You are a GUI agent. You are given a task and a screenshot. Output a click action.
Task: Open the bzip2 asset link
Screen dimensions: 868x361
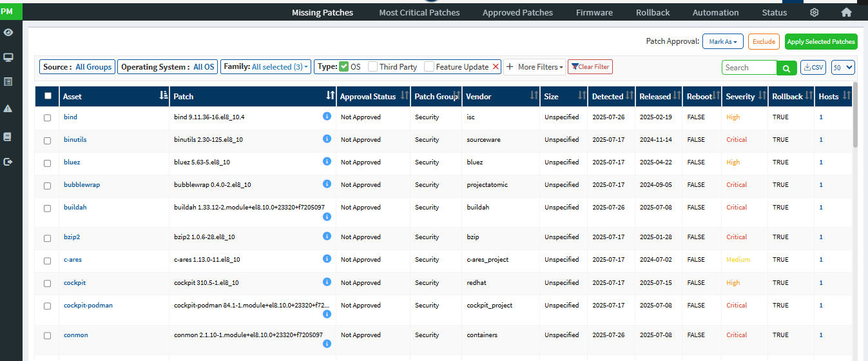[x=72, y=237]
